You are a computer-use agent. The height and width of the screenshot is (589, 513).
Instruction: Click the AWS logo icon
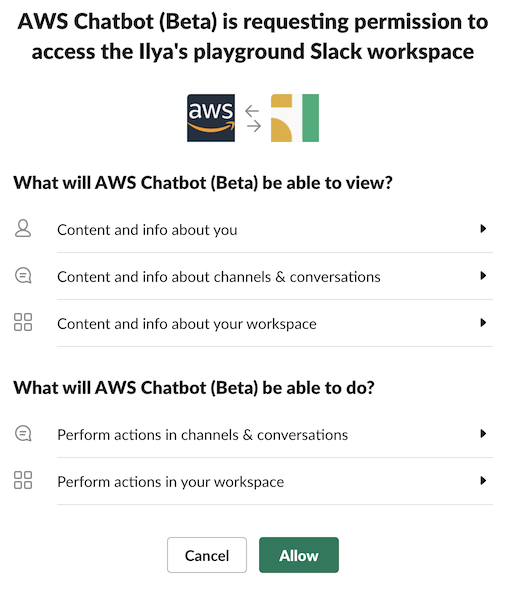click(x=211, y=118)
